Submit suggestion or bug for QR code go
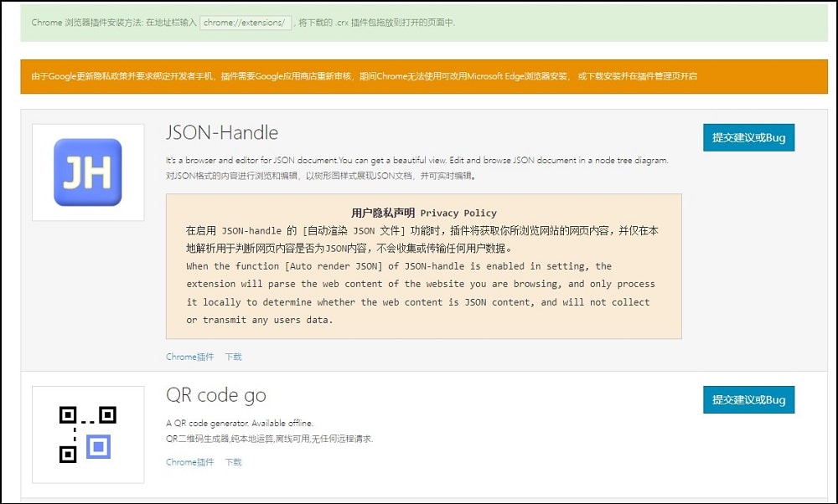The image size is (838, 504). [748, 399]
